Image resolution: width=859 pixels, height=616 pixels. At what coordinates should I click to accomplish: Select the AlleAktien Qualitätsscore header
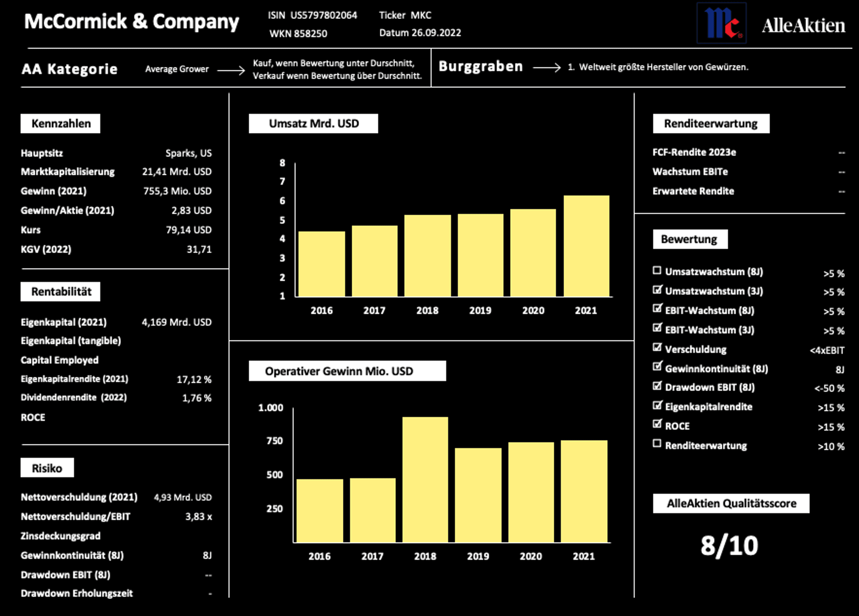click(731, 504)
